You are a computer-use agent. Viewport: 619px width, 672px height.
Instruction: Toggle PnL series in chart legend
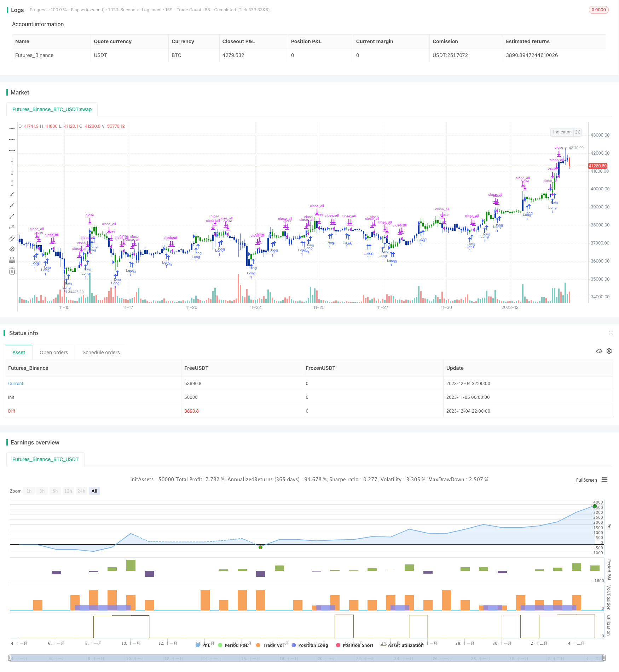click(x=203, y=645)
